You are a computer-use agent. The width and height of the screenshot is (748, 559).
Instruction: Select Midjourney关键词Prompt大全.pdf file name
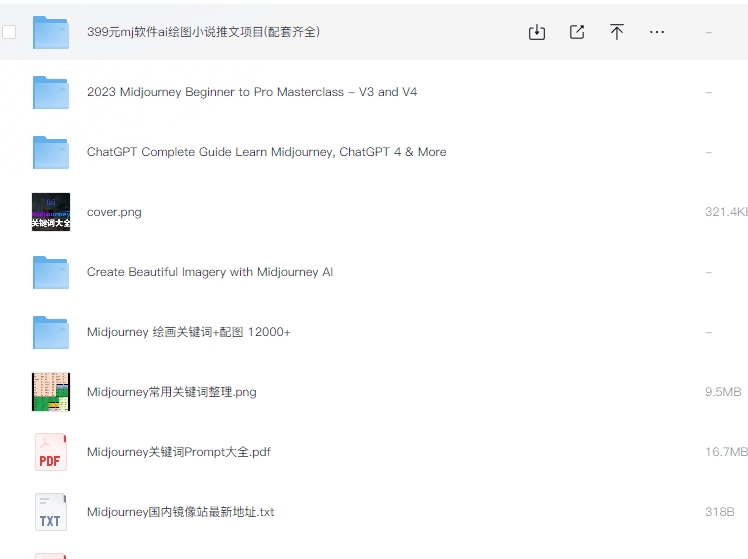[x=179, y=452]
